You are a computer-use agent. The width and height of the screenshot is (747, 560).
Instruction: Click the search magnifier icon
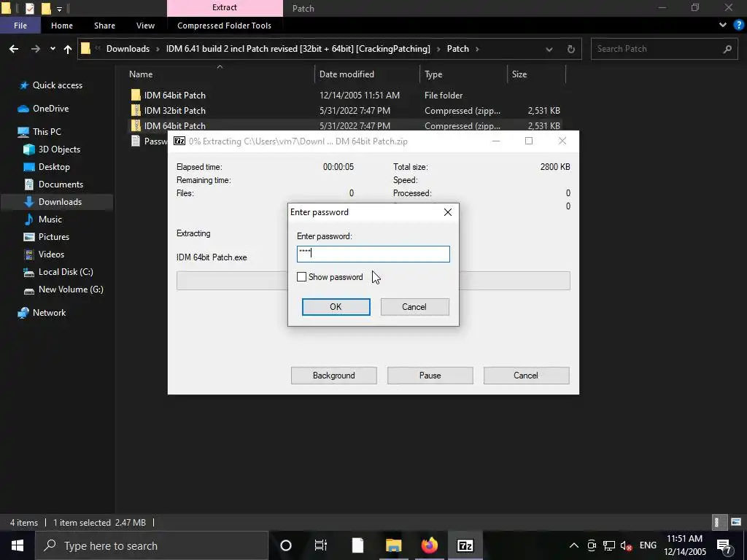727,49
